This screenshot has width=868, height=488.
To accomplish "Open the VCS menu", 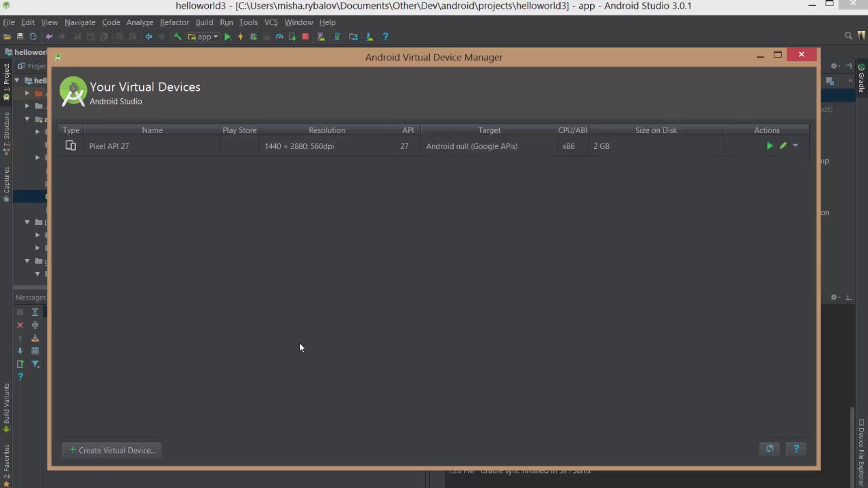I will 271,22.
